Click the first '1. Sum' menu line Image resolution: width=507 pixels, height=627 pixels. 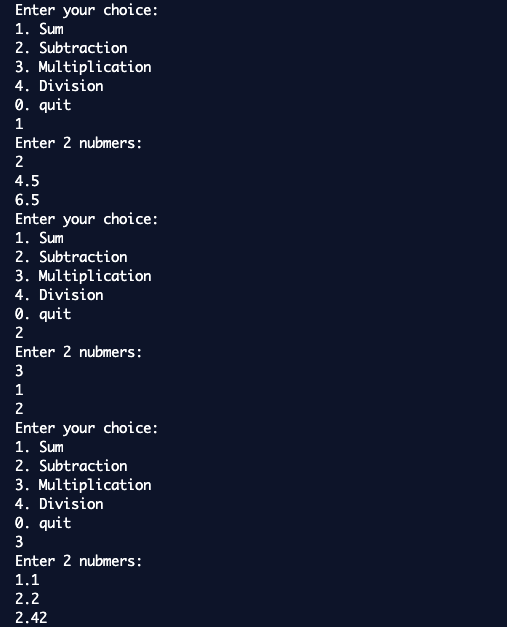click(x=39, y=29)
